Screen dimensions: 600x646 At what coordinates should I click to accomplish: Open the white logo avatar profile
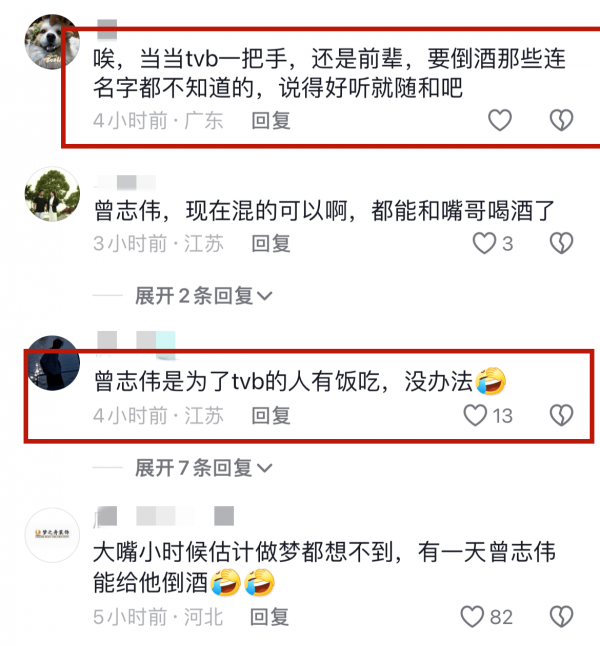click(x=52, y=535)
